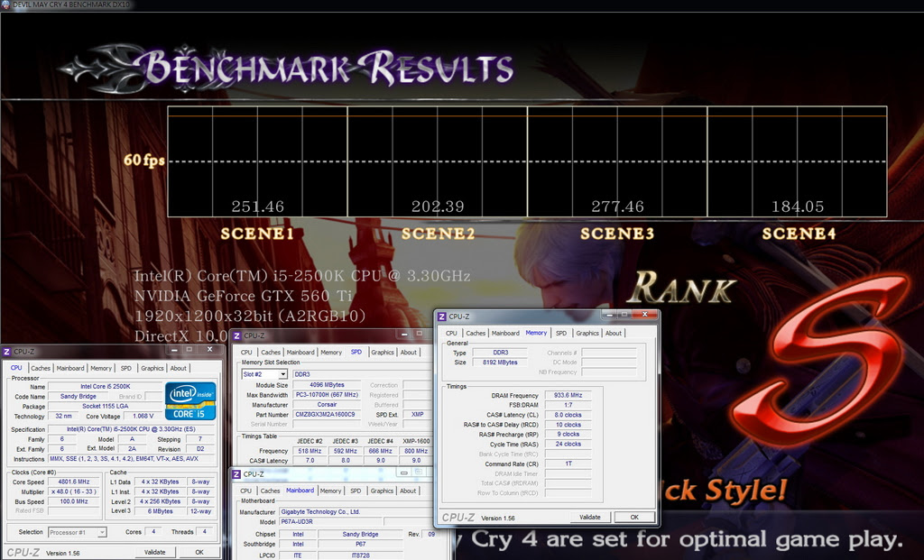Close the Memory CPU-Z window
The height and width of the screenshot is (560, 924).
645,315
